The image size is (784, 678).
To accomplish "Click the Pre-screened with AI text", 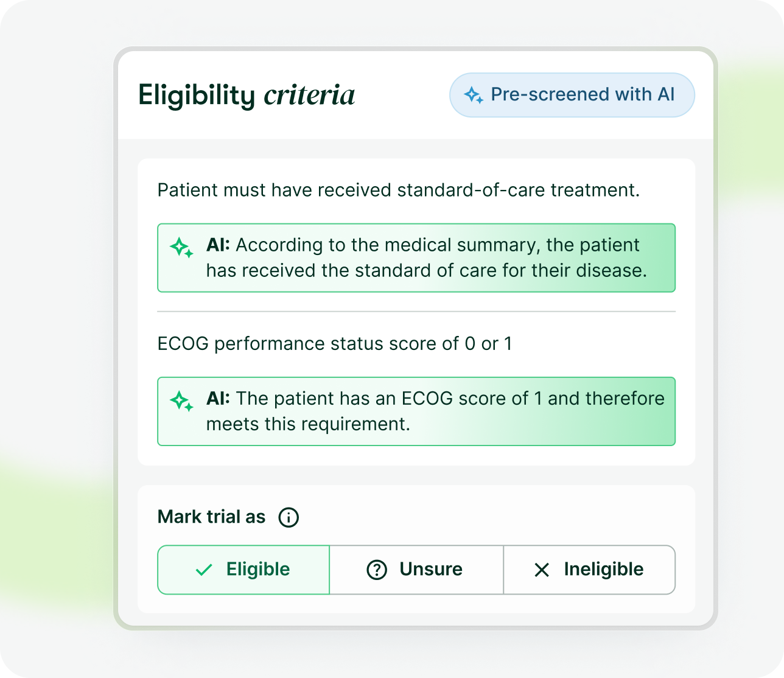I will point(583,94).
